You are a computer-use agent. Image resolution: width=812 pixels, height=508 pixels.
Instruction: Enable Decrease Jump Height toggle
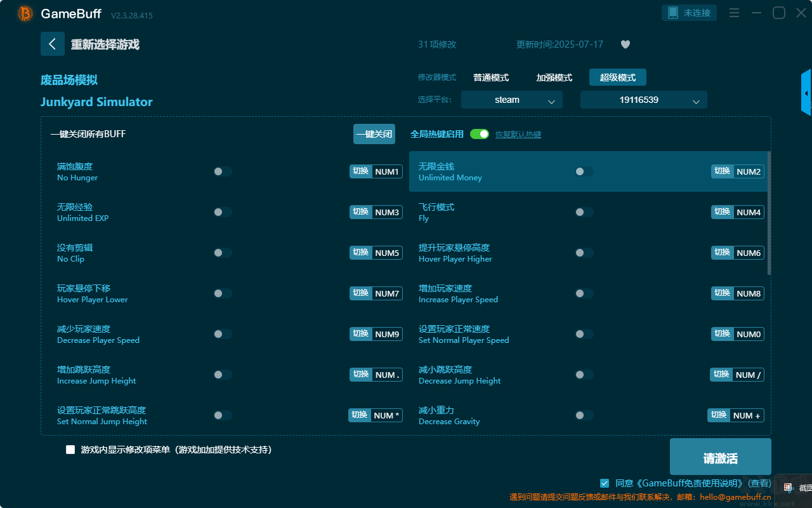click(x=584, y=375)
